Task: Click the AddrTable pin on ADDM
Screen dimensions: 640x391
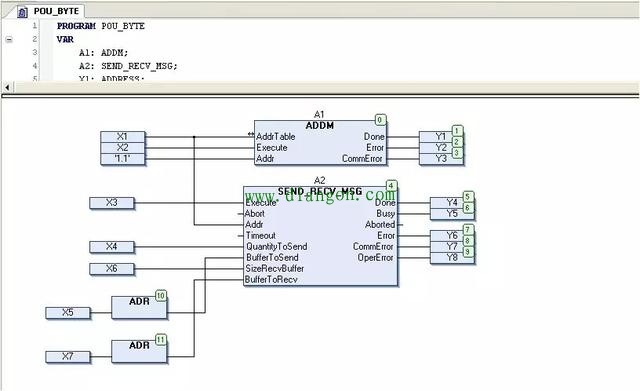Action: (276, 136)
